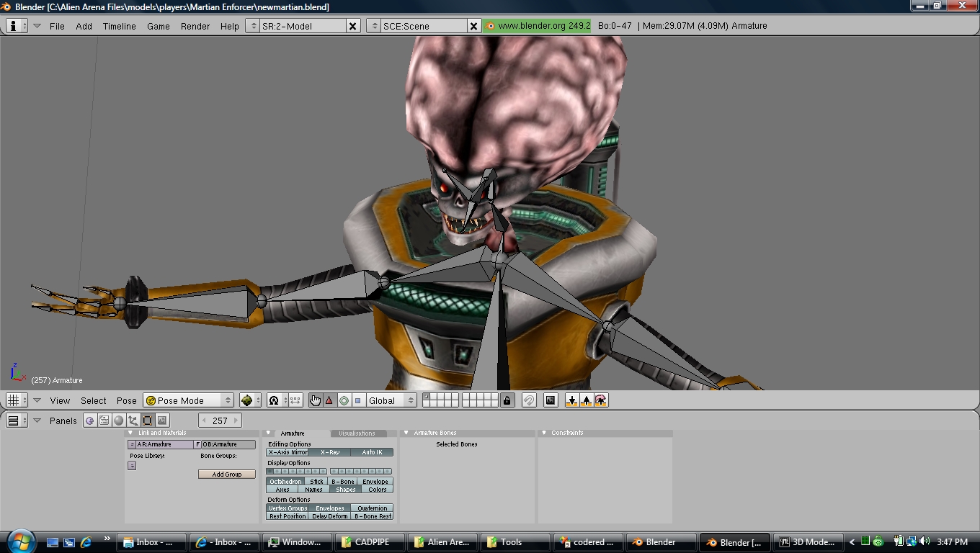Collapse the info header menus triangle
This screenshot has height=553, width=980.
pos(37,26)
